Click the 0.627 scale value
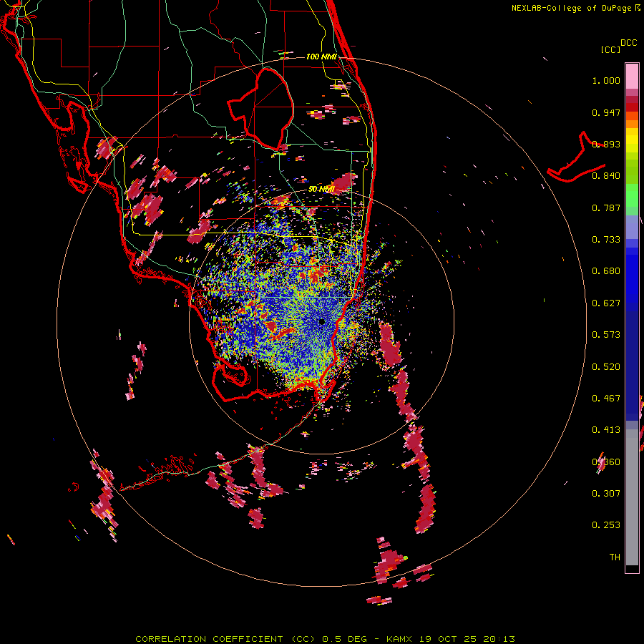The height and width of the screenshot is (644, 644). (606, 303)
